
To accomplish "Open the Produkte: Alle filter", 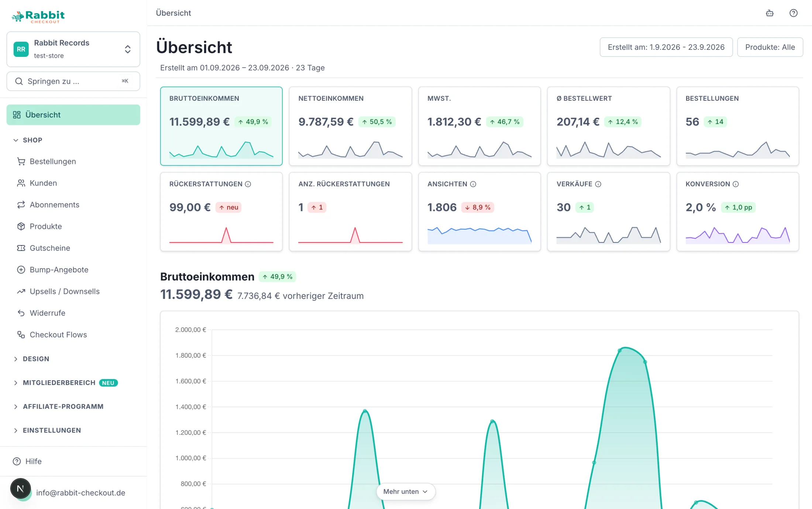I will [x=770, y=47].
